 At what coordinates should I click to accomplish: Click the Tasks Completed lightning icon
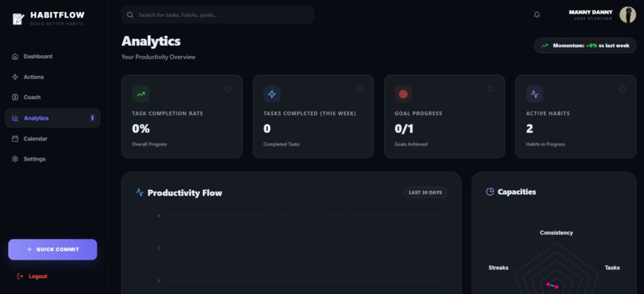pyautogui.click(x=272, y=94)
